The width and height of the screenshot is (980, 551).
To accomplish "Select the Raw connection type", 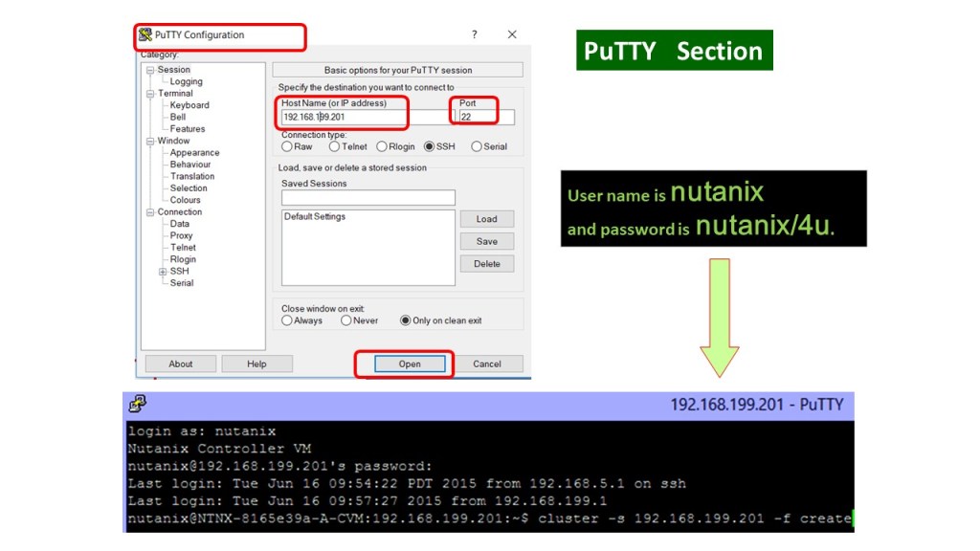I will click(x=287, y=146).
